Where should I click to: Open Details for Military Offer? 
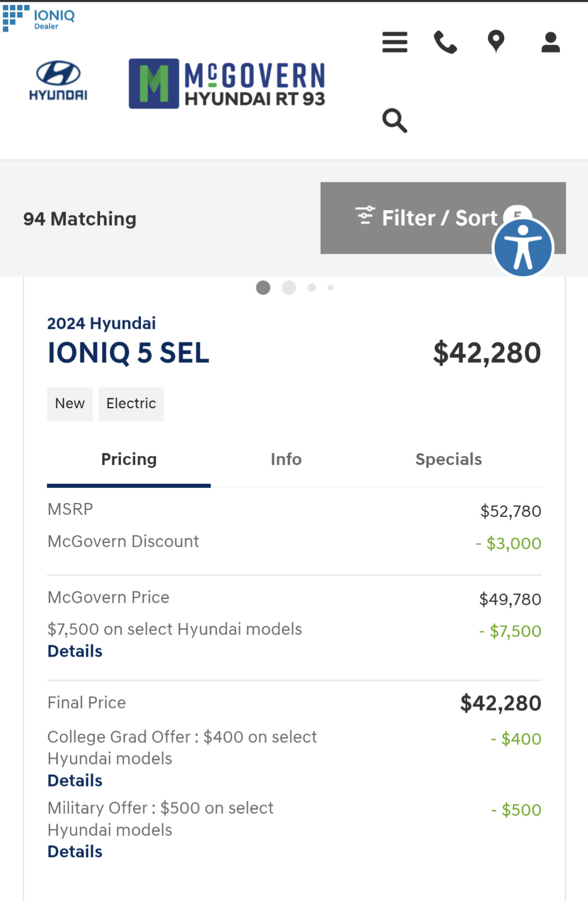75,851
